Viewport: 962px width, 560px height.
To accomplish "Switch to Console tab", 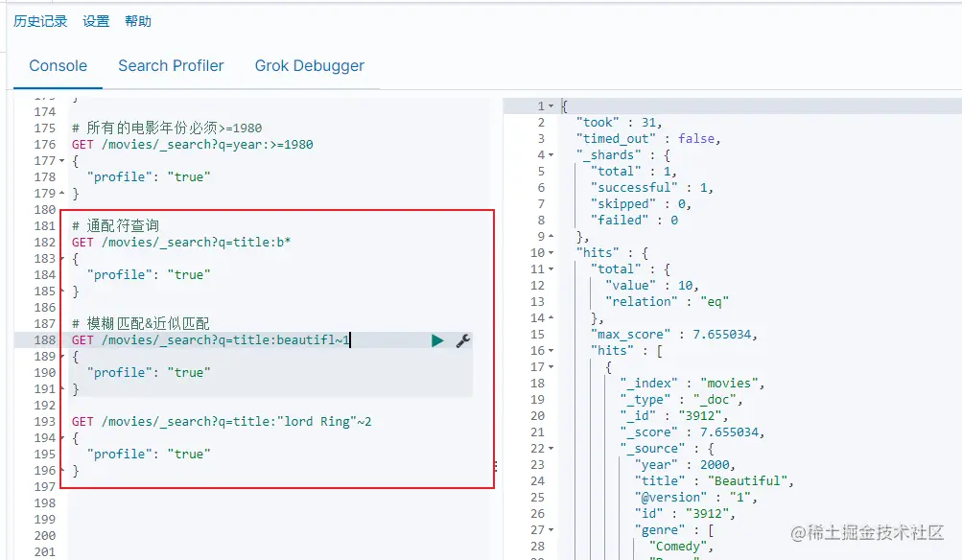I will 59,65.
